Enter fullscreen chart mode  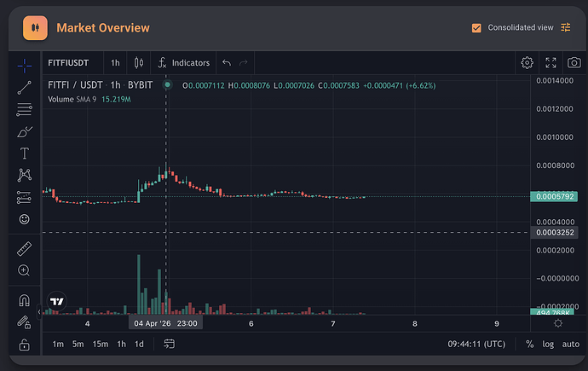click(551, 62)
